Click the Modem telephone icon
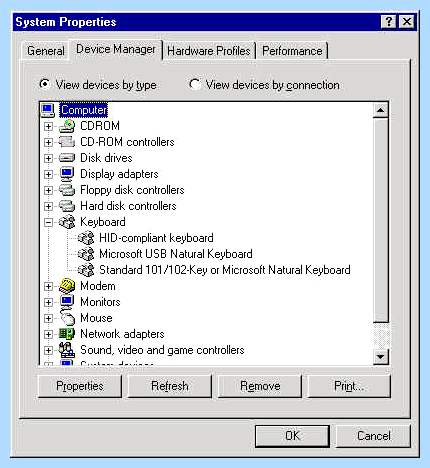 click(x=67, y=286)
